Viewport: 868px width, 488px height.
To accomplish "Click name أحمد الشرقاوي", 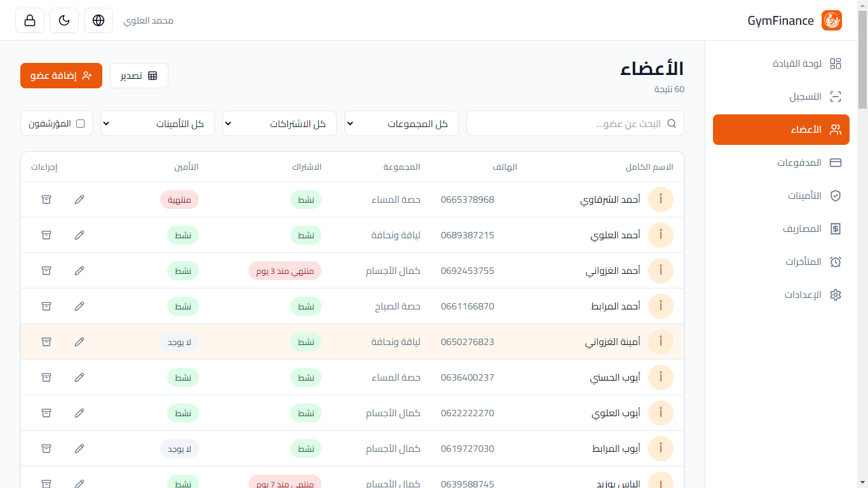I will [x=610, y=200].
